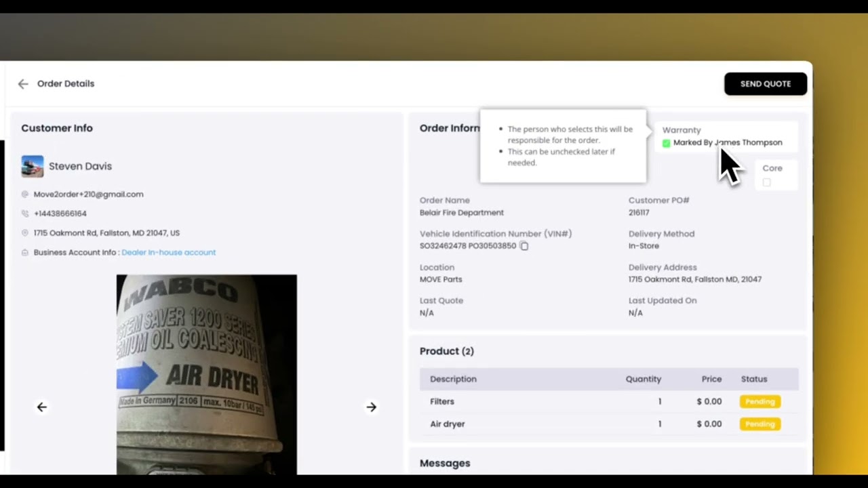The width and height of the screenshot is (868, 488).
Task: Click the SEND QUOTE button
Action: pos(765,84)
